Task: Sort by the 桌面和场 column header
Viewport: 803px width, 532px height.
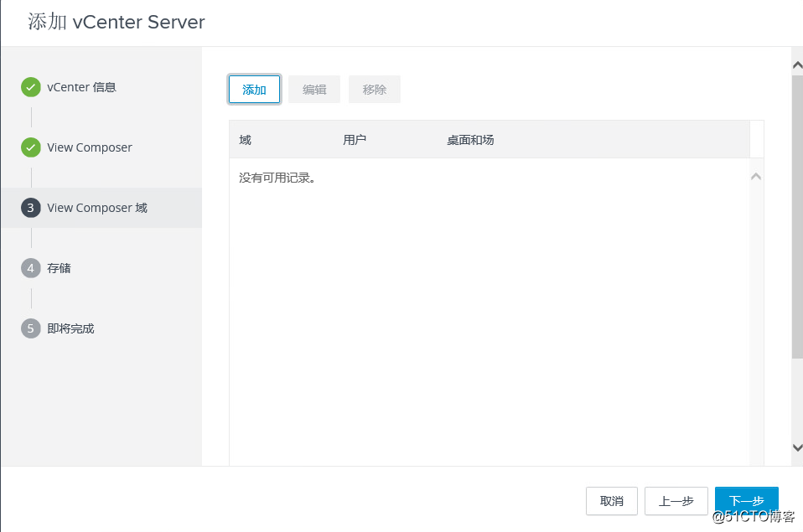Action: coord(470,140)
